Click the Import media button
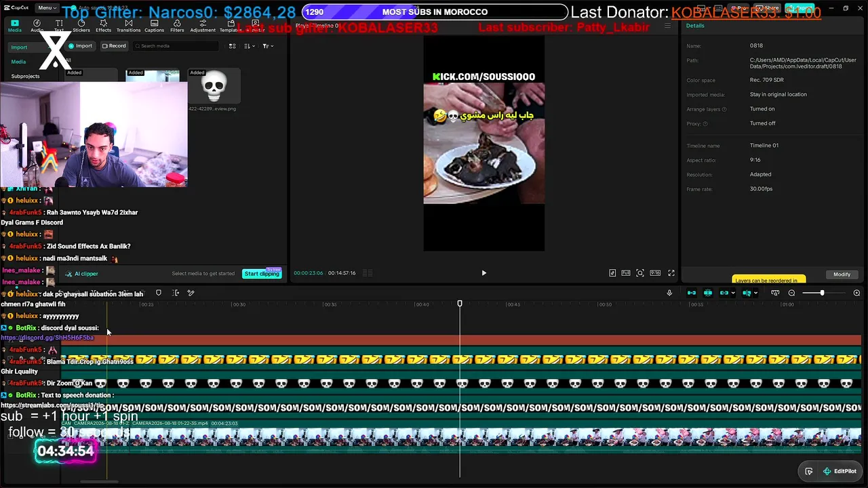Viewport: 868px width, 488px height. click(80, 46)
